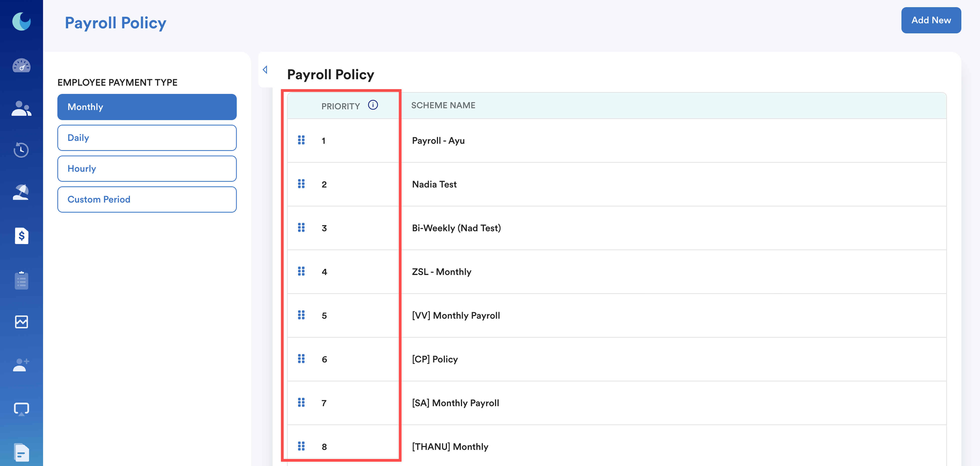Select the Monthly payment type
The height and width of the screenshot is (466, 980).
tap(147, 107)
